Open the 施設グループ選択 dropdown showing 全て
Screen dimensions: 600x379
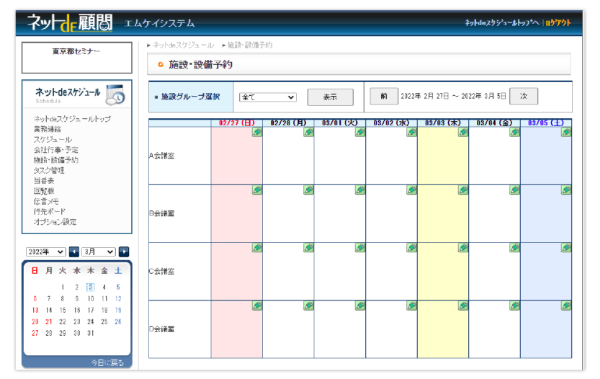[267, 97]
